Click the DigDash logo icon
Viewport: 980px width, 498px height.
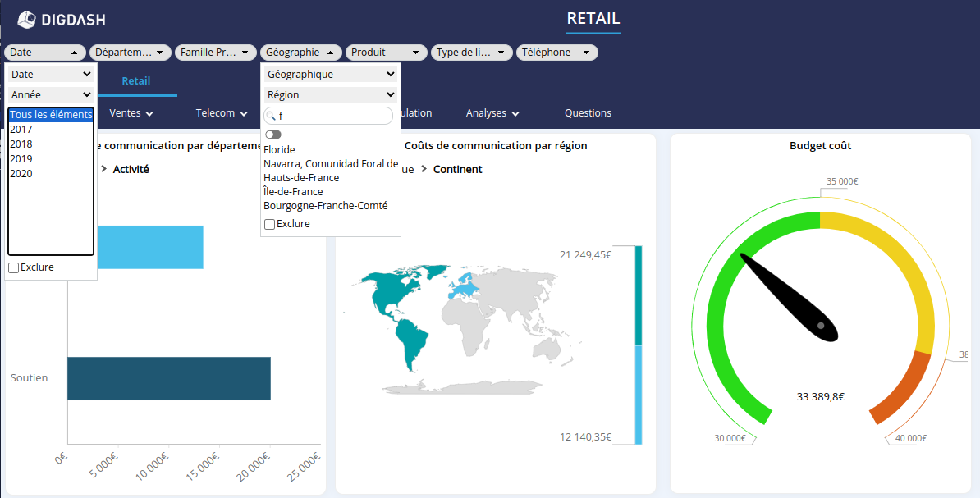pyautogui.click(x=27, y=20)
